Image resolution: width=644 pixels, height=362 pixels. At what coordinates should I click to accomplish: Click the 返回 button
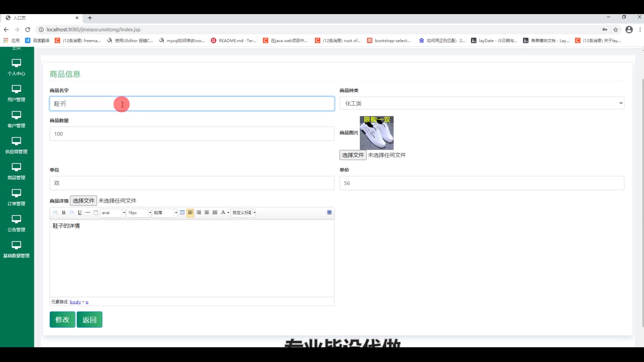coord(89,319)
